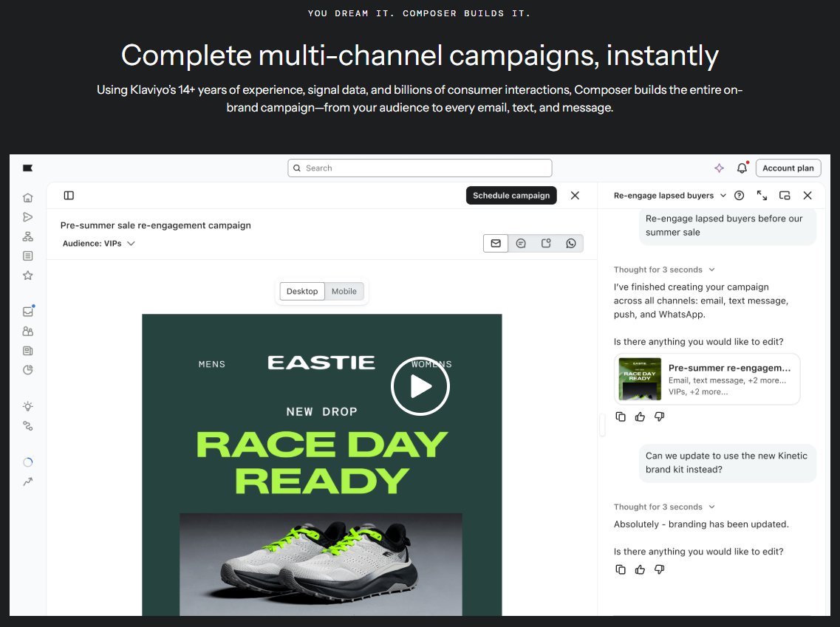Open the Analytics pie-chart icon

28,370
